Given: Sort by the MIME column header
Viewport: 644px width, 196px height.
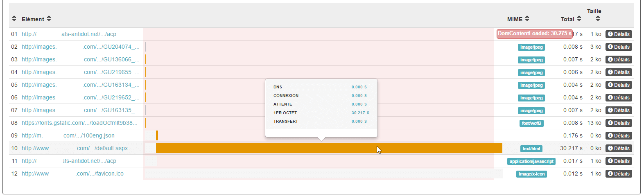Looking at the screenshot, I should [x=518, y=19].
